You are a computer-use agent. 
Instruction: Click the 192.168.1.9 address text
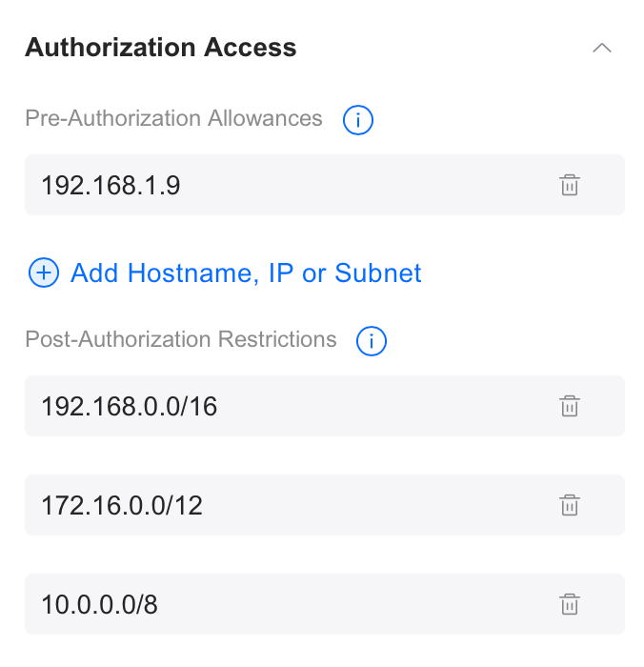pyautogui.click(x=111, y=185)
